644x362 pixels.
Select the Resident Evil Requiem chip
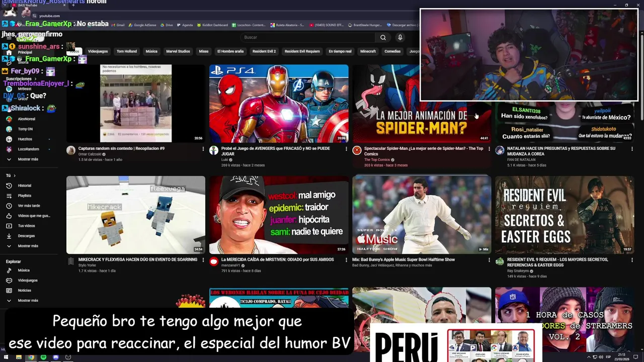tap(302, 51)
